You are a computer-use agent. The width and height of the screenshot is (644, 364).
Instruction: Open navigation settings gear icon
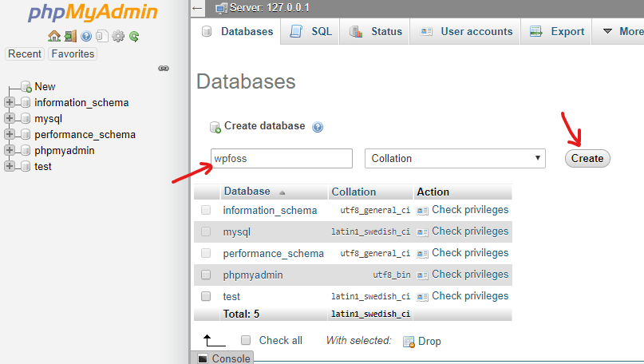click(x=118, y=36)
